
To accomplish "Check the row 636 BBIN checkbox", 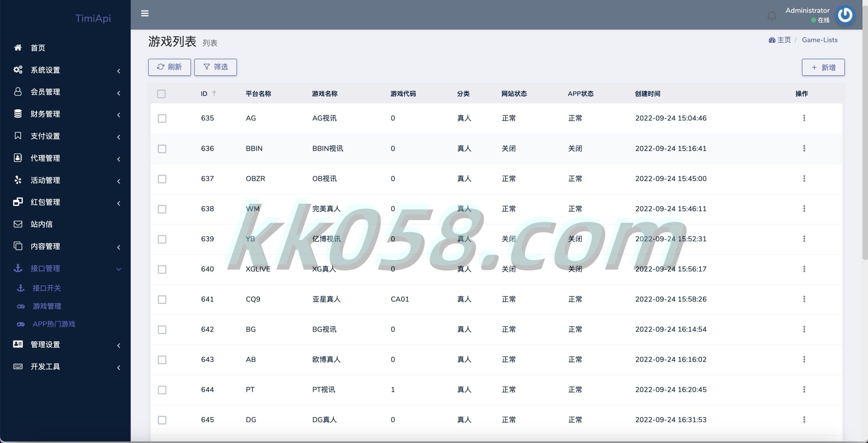I will click(x=162, y=149).
